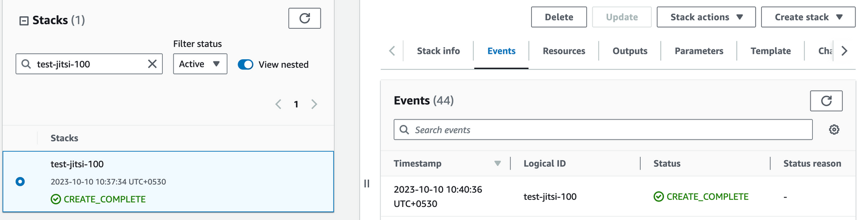Click into the Search events field
This screenshot has height=220, width=868.
point(603,130)
